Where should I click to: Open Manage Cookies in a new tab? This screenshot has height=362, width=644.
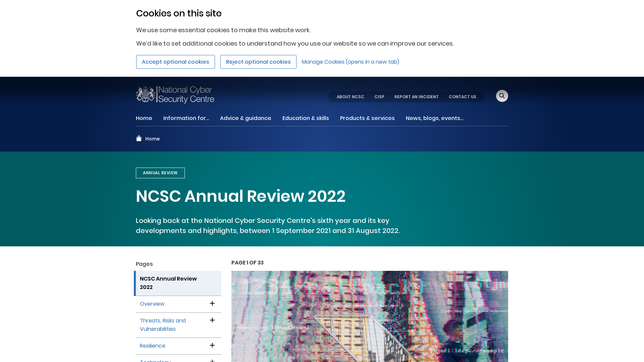350,62
